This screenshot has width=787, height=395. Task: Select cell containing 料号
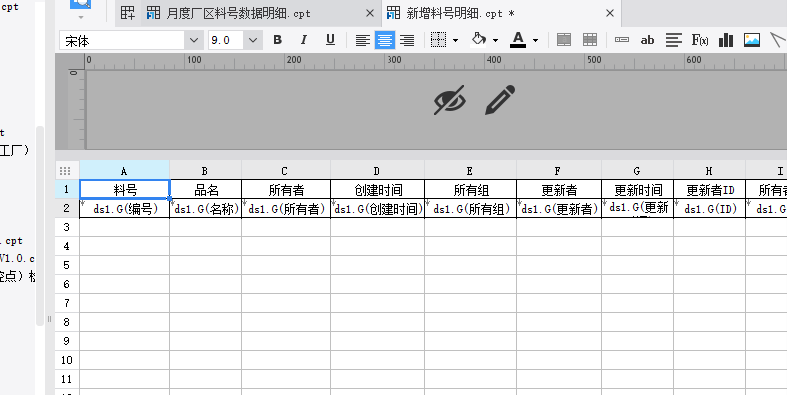click(x=124, y=190)
